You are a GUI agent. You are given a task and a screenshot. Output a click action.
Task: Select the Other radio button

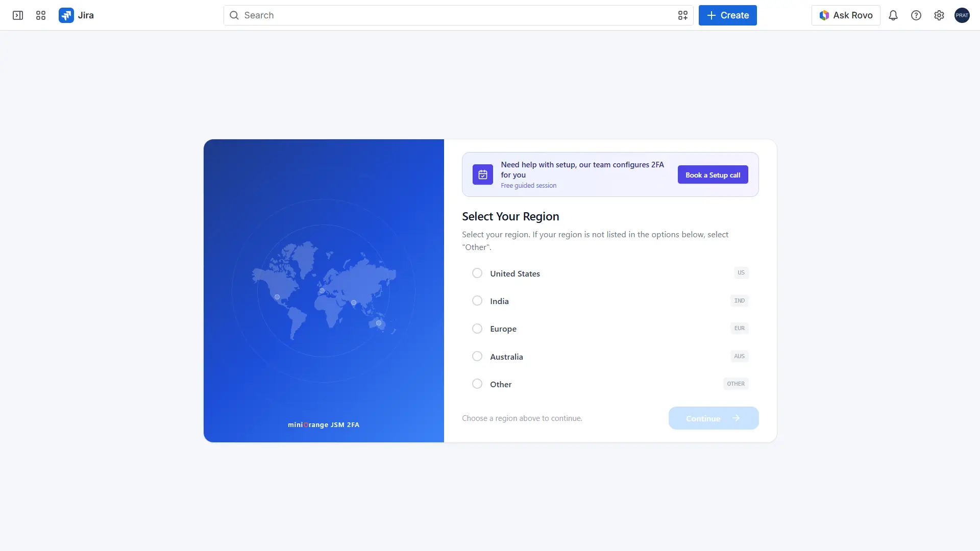pos(477,384)
